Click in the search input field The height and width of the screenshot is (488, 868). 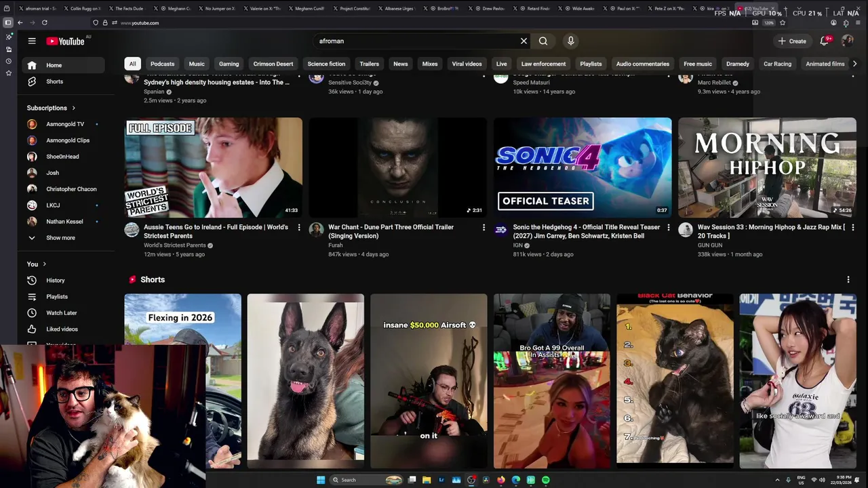click(417, 41)
